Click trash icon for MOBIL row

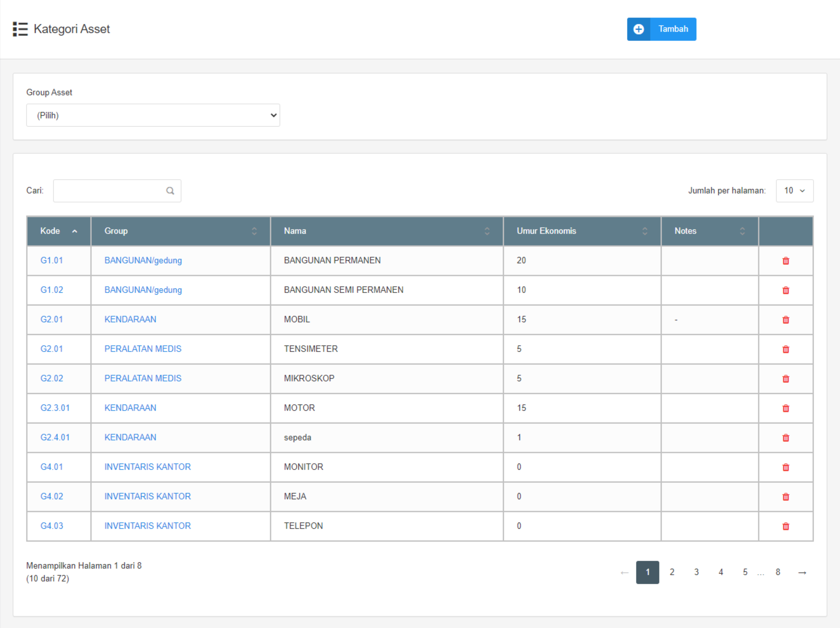pos(786,320)
